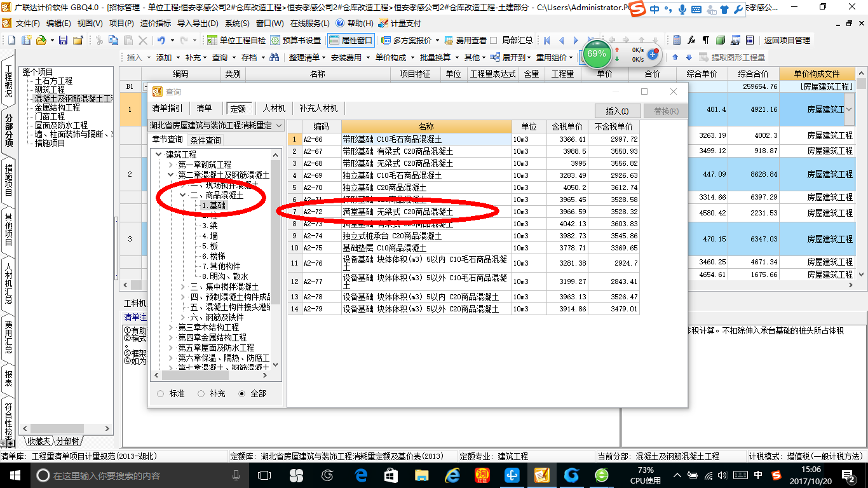This screenshot has width=868, height=488.
Task: Select the 标准 radio button
Action: click(x=160, y=394)
